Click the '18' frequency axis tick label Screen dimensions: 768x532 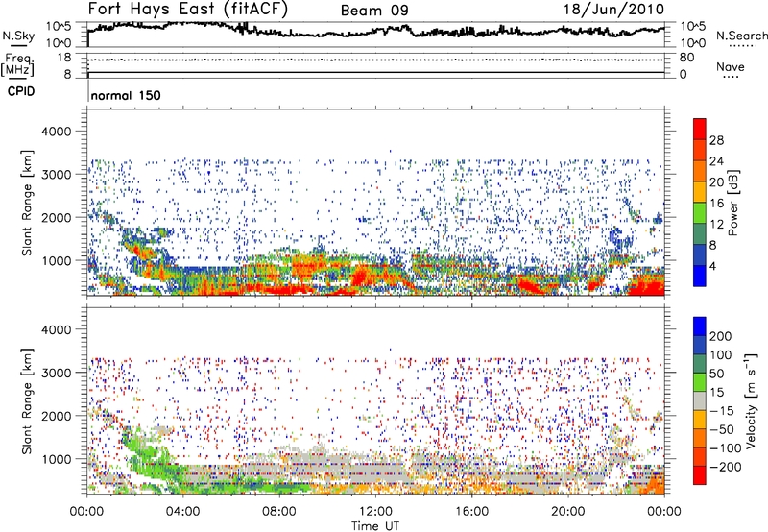tap(64, 58)
